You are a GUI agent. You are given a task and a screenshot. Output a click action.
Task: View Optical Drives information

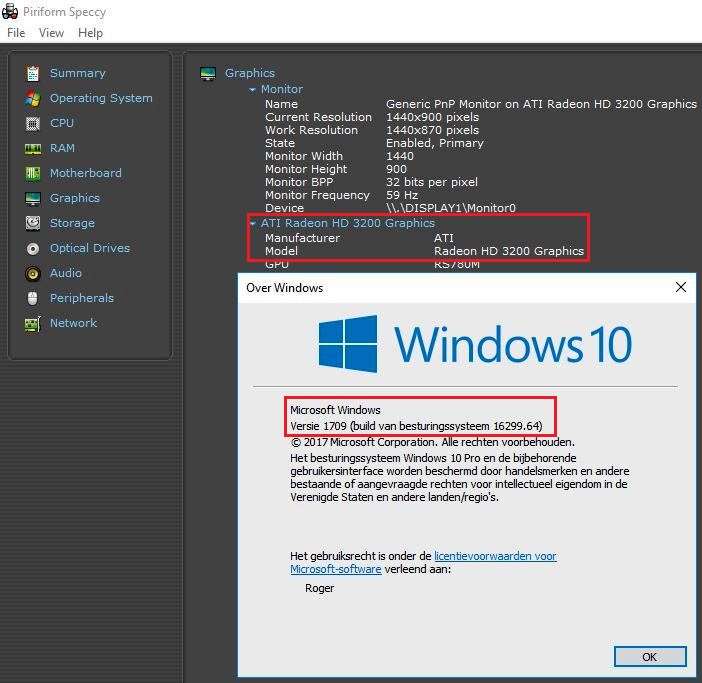pos(90,248)
